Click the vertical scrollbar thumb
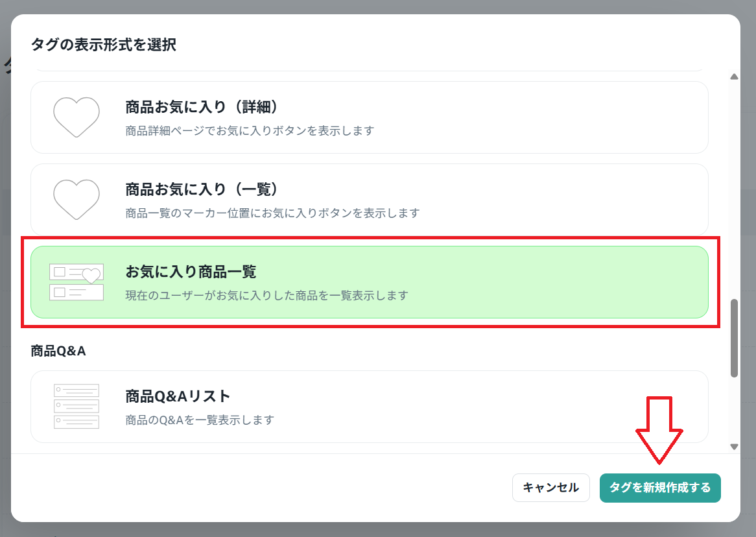The height and width of the screenshot is (537, 756). (x=735, y=338)
